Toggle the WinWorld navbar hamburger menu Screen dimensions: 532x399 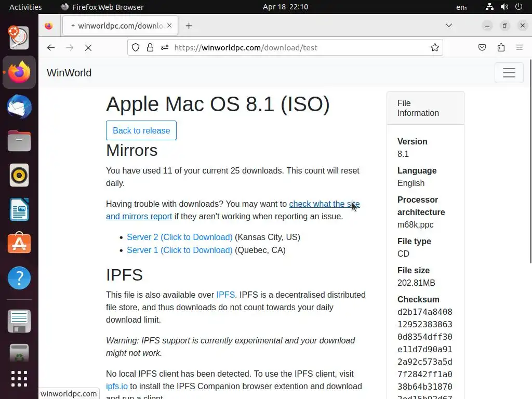tap(509, 73)
